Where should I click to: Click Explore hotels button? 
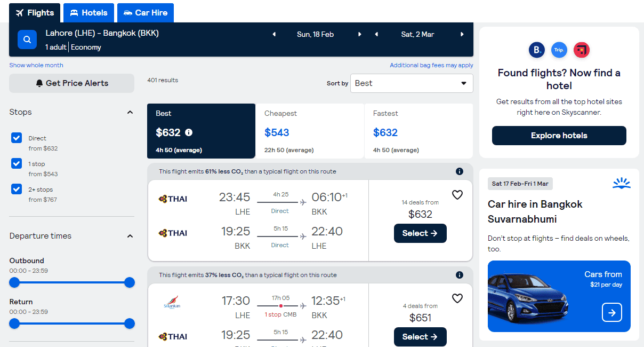point(559,136)
